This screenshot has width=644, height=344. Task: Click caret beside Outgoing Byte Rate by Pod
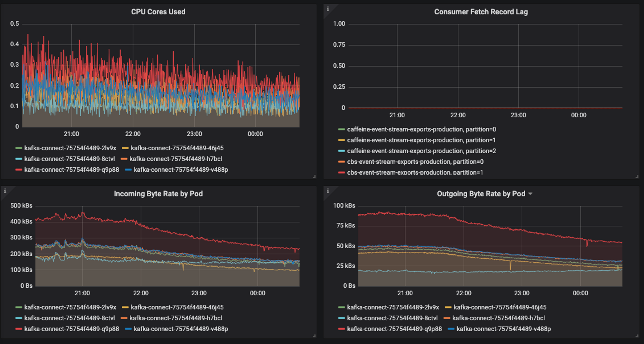[x=530, y=194]
